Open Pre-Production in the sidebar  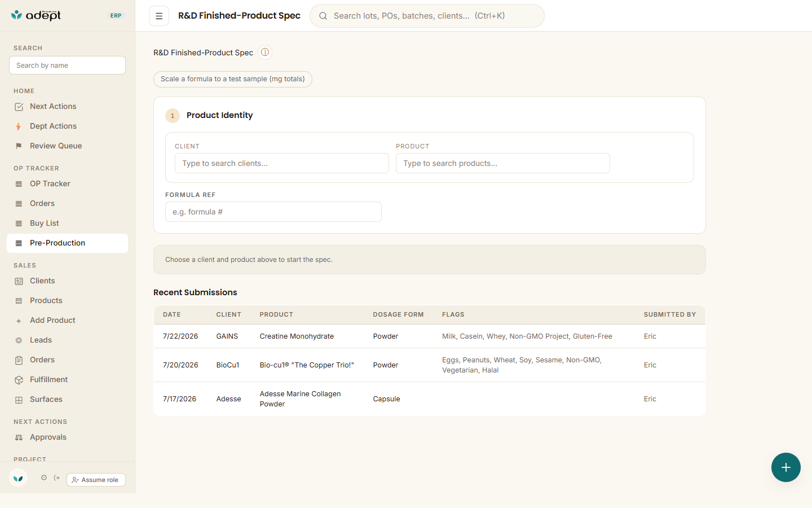click(x=68, y=243)
